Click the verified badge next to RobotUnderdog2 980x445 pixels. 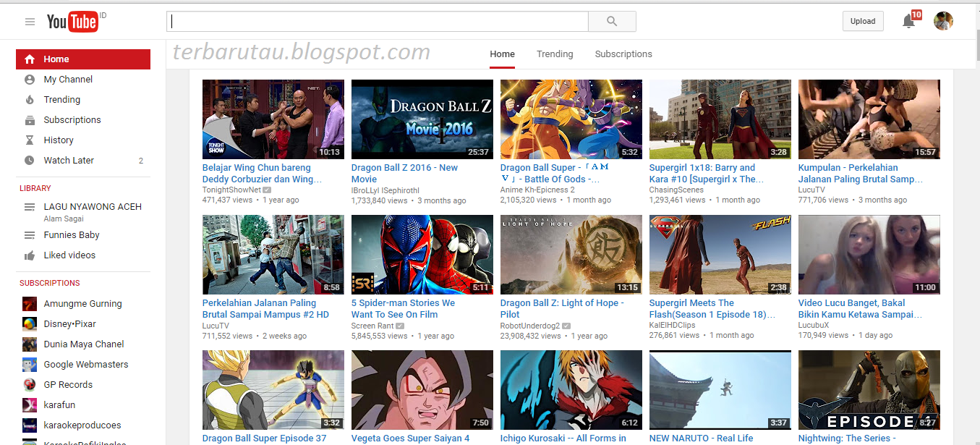(x=566, y=326)
